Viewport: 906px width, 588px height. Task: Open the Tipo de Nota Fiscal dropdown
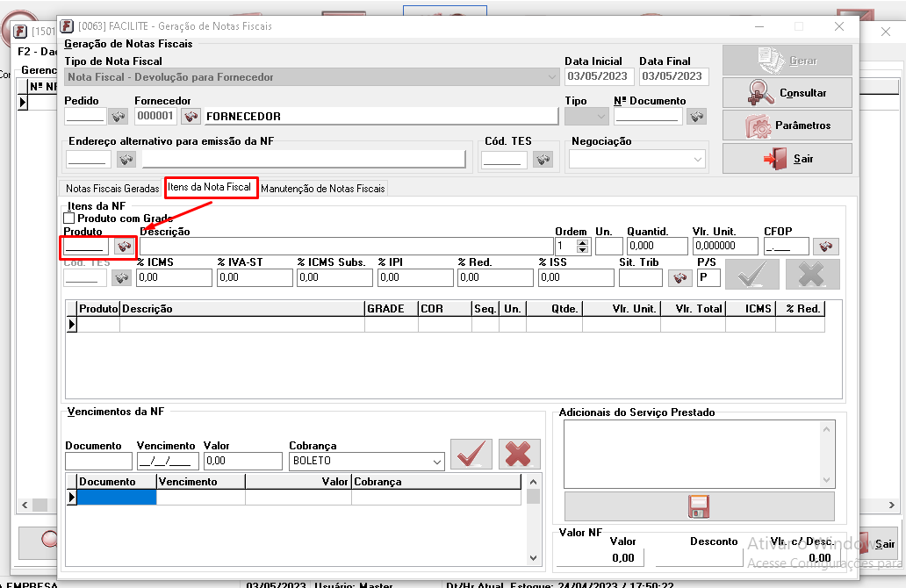point(550,77)
